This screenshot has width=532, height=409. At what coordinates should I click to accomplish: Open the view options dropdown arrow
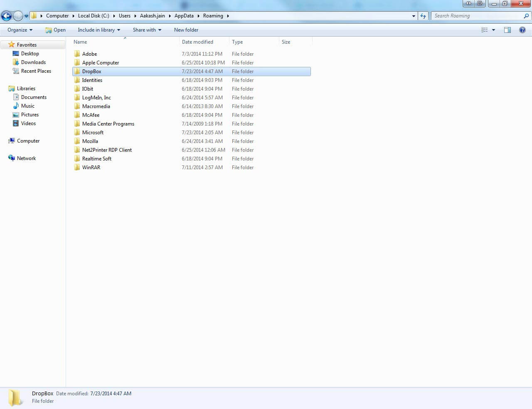coord(494,30)
